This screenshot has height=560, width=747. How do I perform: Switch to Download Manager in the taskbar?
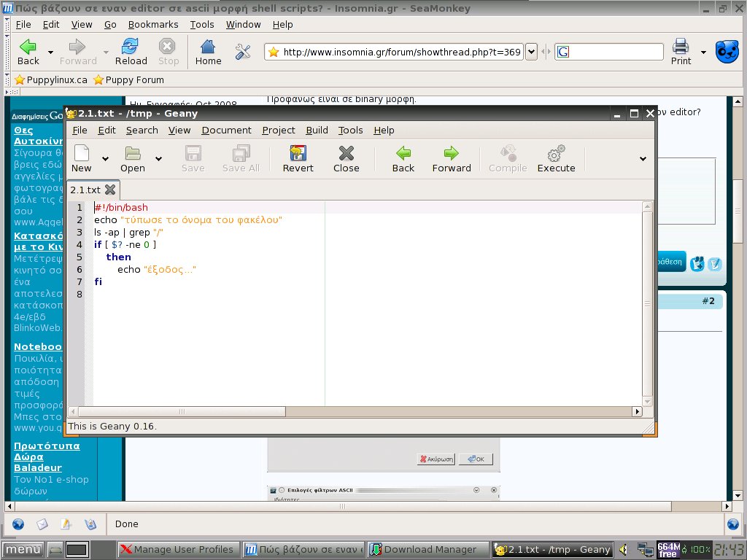tap(429, 550)
